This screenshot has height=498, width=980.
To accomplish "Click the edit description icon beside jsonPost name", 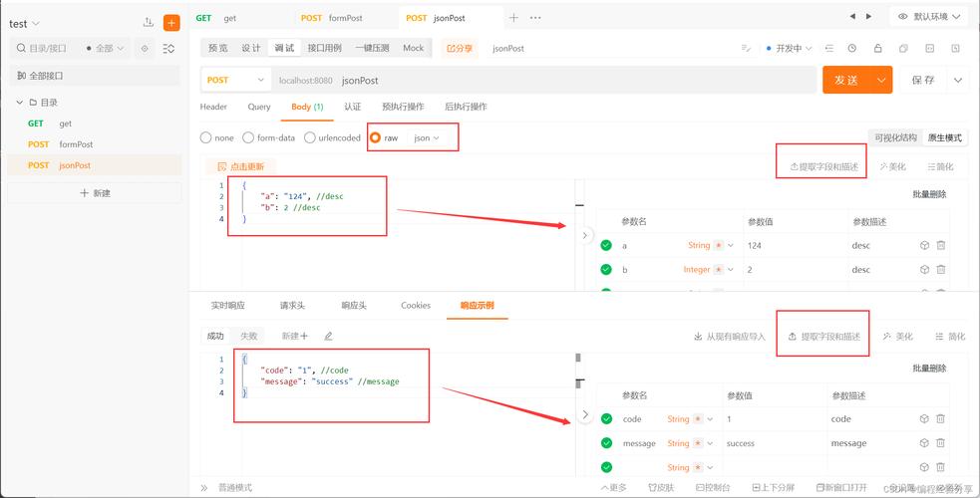I will pos(745,48).
